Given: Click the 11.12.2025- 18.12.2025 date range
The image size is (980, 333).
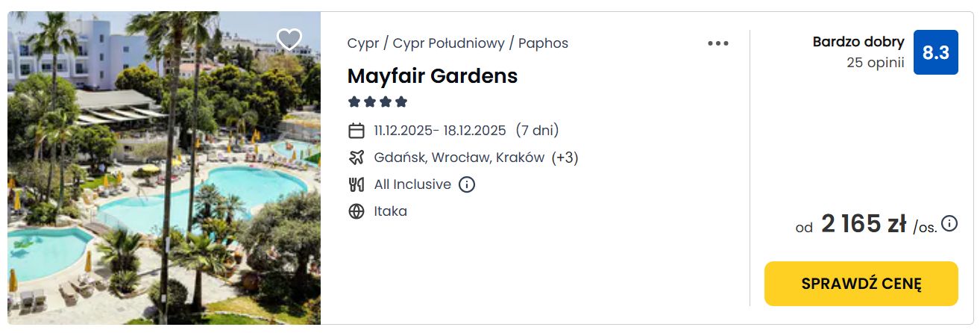Looking at the screenshot, I should (x=440, y=131).
